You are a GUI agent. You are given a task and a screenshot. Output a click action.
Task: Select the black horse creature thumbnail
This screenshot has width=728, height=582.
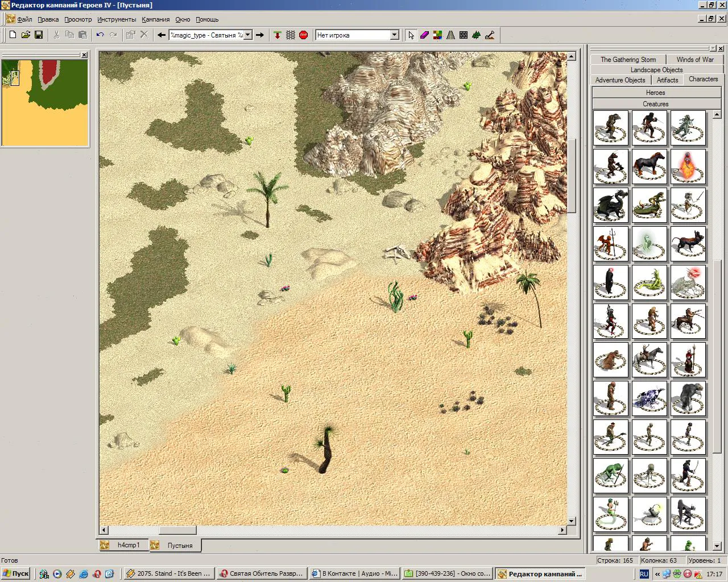click(650, 167)
